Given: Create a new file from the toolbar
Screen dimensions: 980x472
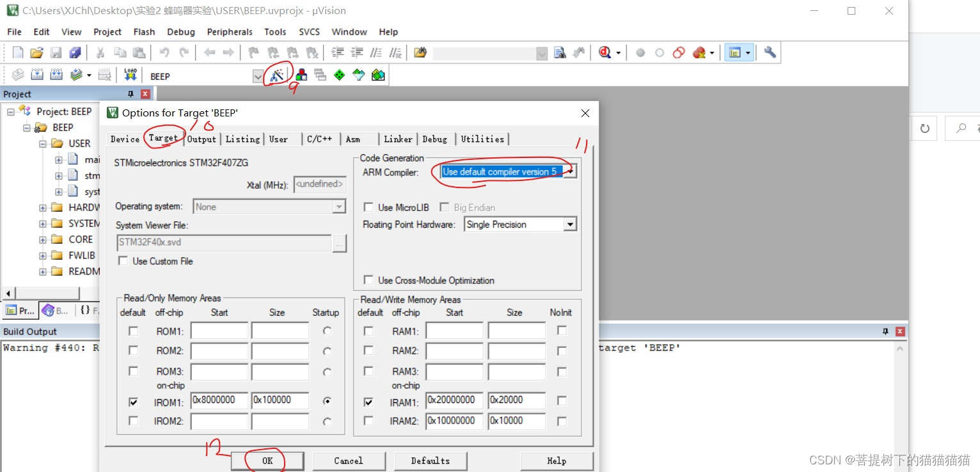Looking at the screenshot, I should click(x=18, y=52).
